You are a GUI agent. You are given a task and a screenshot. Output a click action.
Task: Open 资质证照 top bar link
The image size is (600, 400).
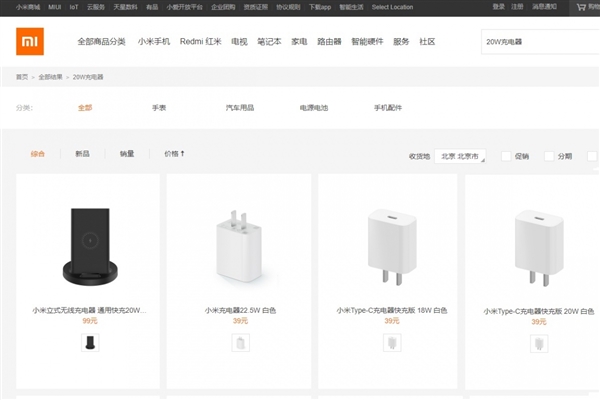point(256,7)
